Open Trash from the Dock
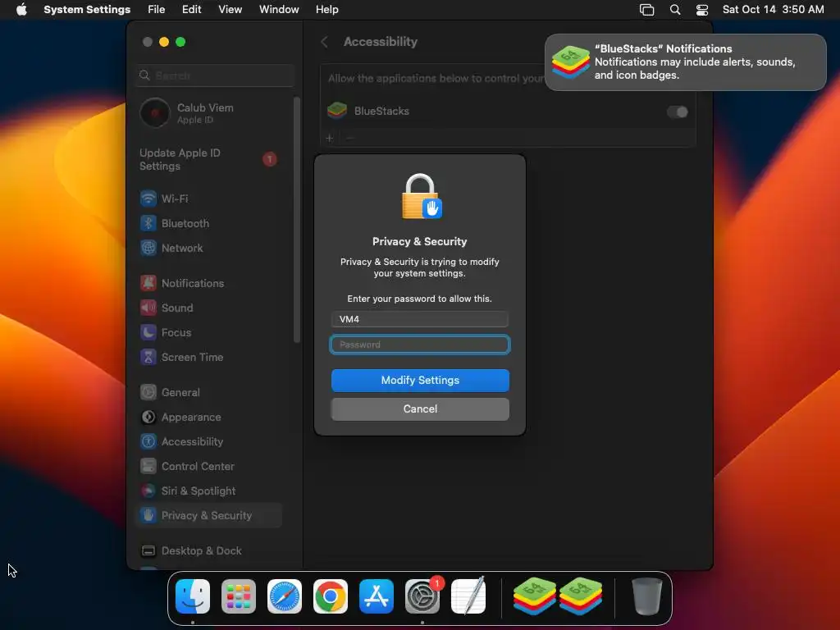Screen dimensions: 840x630 click(646, 596)
